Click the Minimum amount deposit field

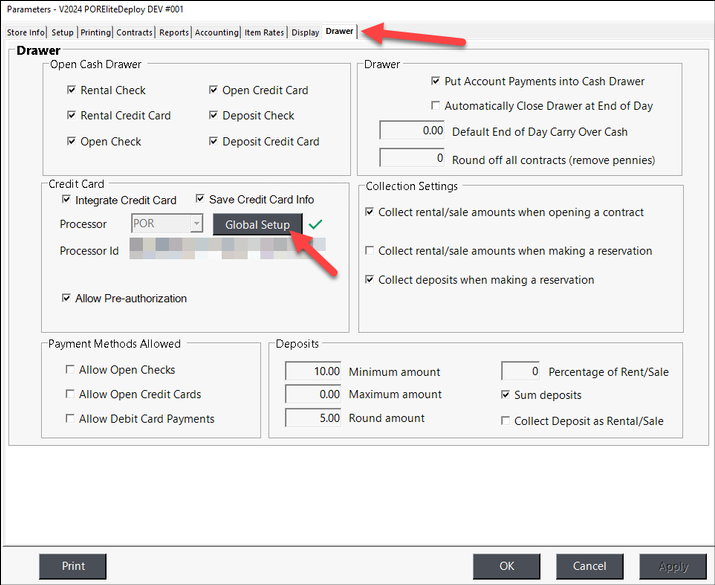314,371
